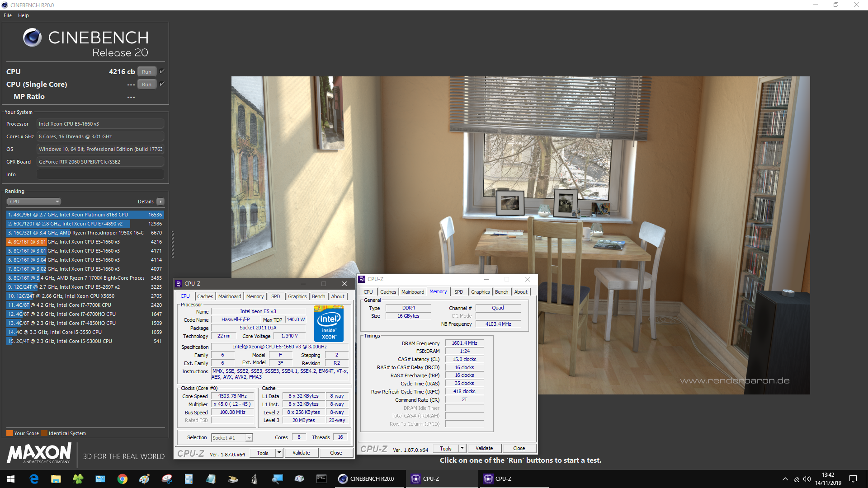Select ranking entry Intel Core i5-5300U

click(85, 341)
